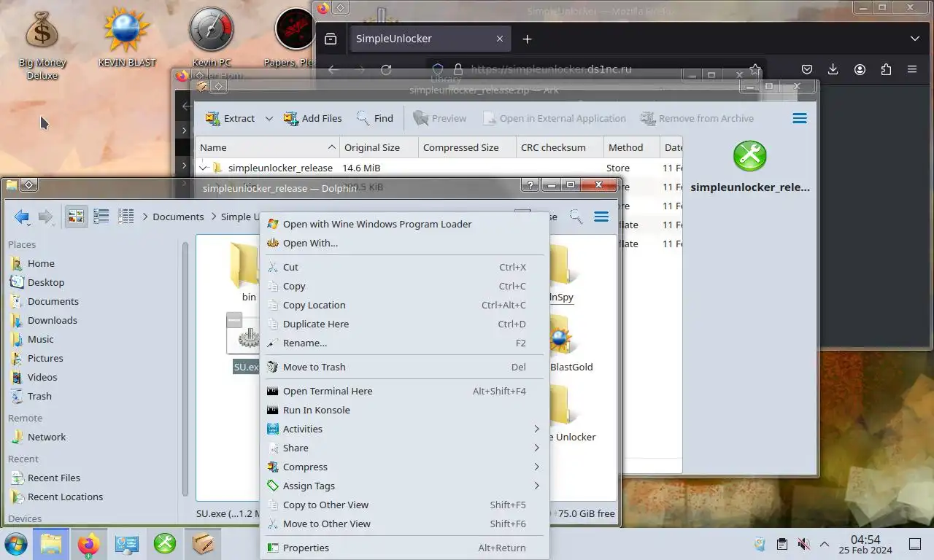Sort Ark list by Name column

click(x=267, y=147)
